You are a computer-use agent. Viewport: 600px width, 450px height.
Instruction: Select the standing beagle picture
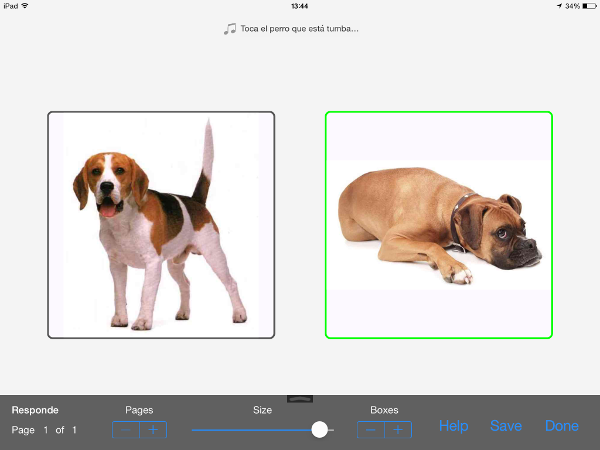pos(161,225)
